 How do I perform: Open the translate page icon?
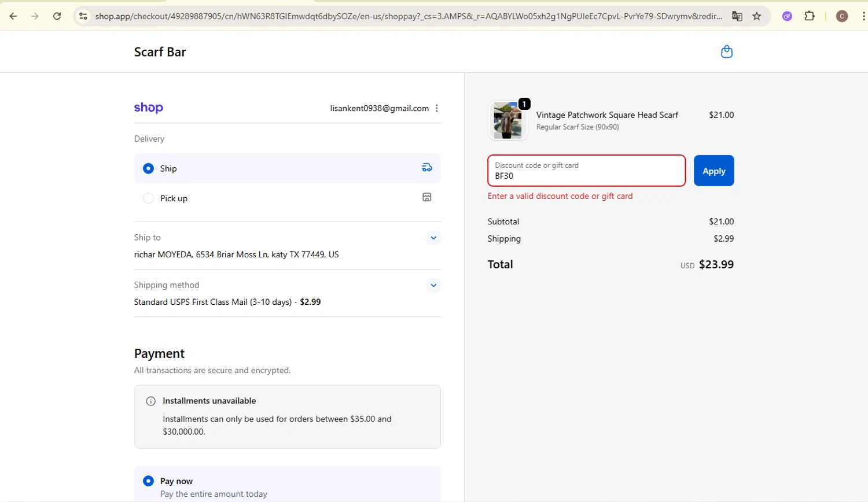point(737,16)
